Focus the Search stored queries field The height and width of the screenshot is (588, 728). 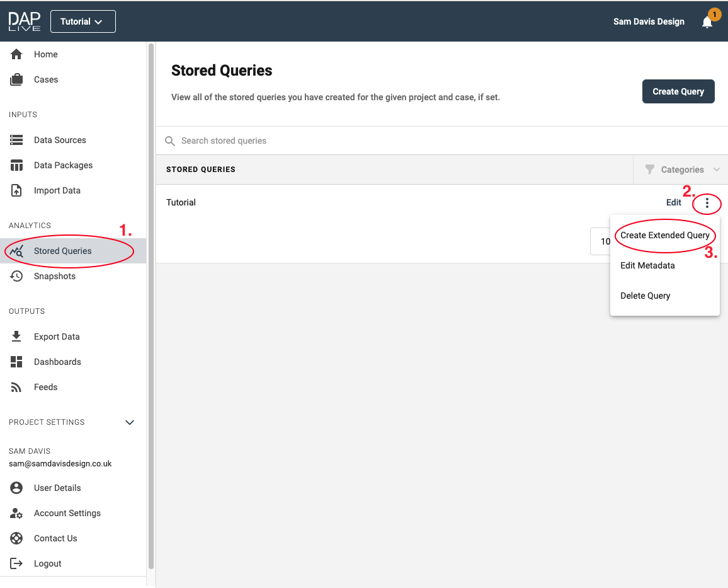[x=442, y=141]
